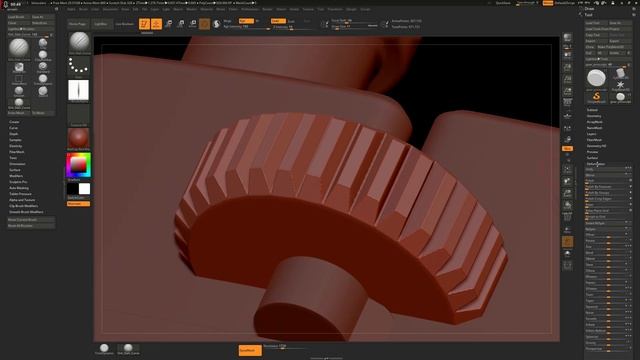The image size is (640, 360).
Task: Click the Import button in Tool palette
Action: pyautogui.click(x=596, y=41)
